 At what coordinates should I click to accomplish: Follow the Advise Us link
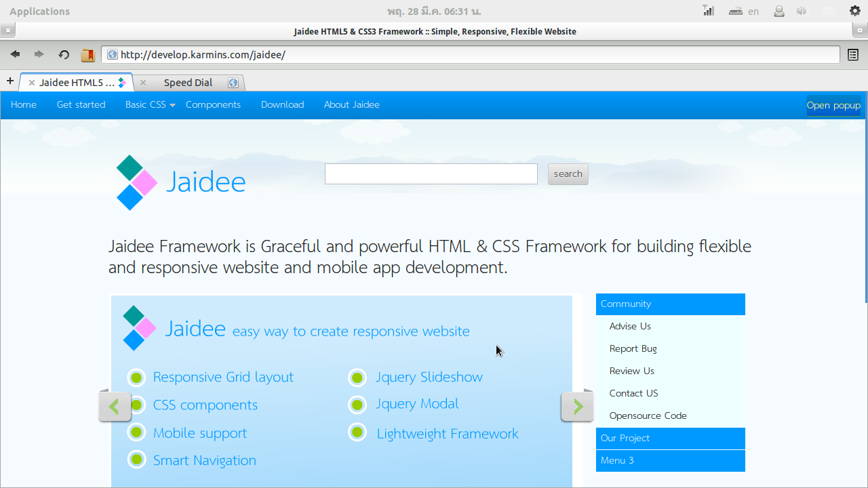[x=629, y=326]
